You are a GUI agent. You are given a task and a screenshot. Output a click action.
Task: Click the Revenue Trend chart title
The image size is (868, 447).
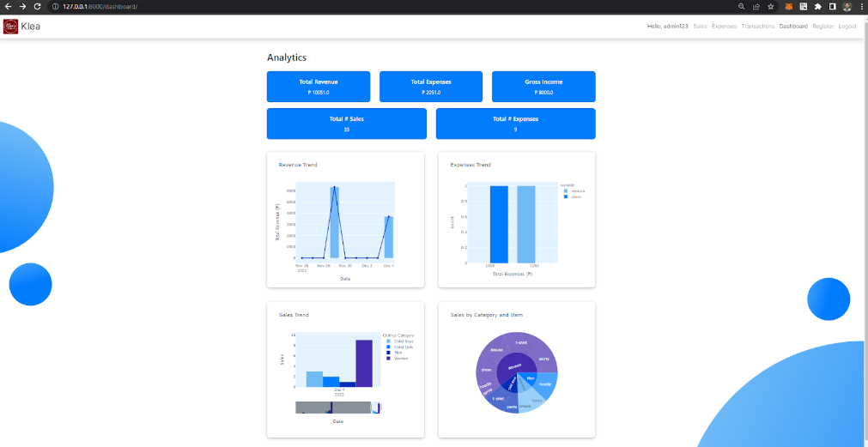click(x=298, y=165)
